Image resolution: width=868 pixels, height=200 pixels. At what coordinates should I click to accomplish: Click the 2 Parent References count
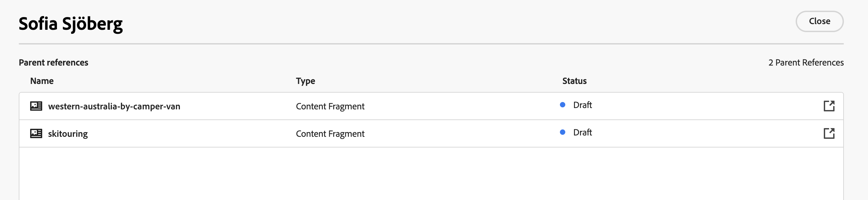pyautogui.click(x=806, y=63)
